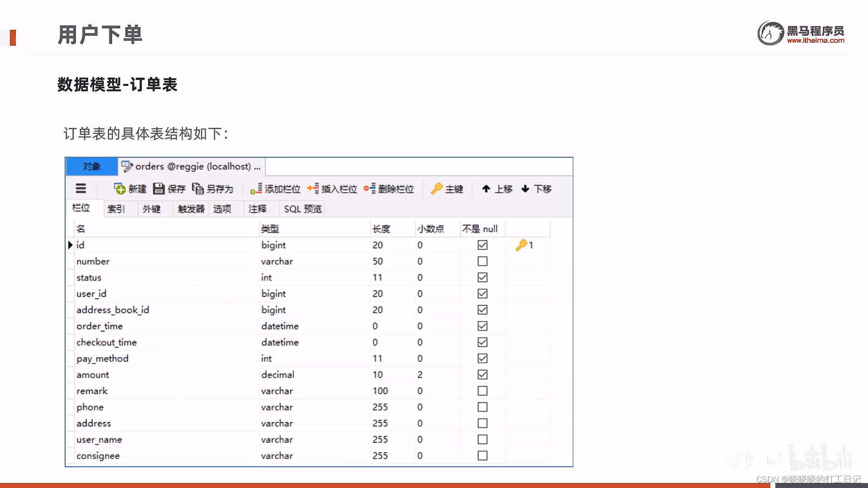Toggle Not null checkbox for status
868x488 pixels.
482,277
